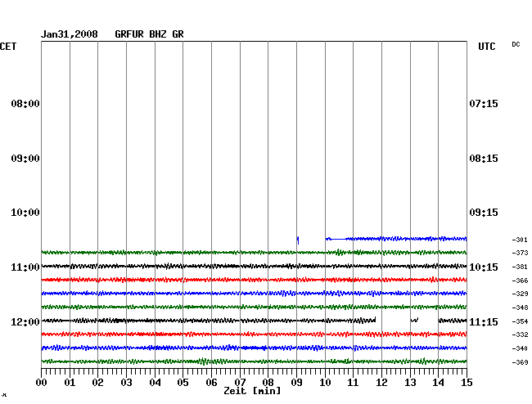The height and width of the screenshot is (404, 532).
Task: Click the DC value -340
Action: tap(520, 348)
